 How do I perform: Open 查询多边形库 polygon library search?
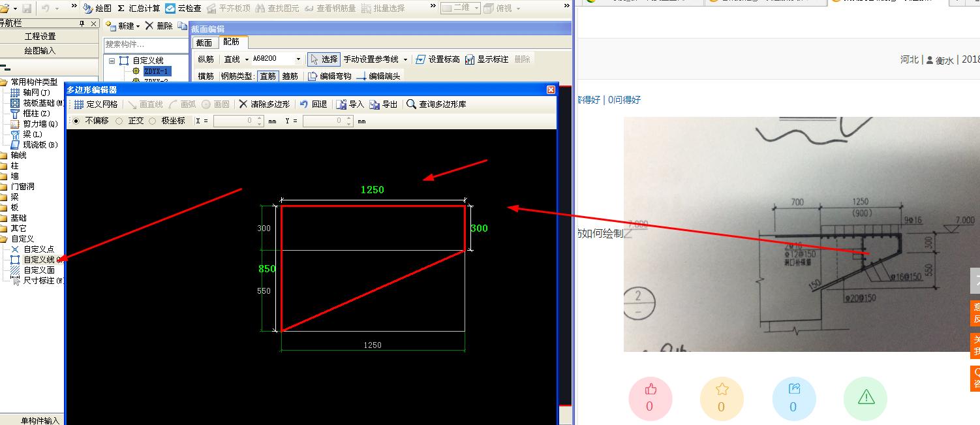coord(436,104)
